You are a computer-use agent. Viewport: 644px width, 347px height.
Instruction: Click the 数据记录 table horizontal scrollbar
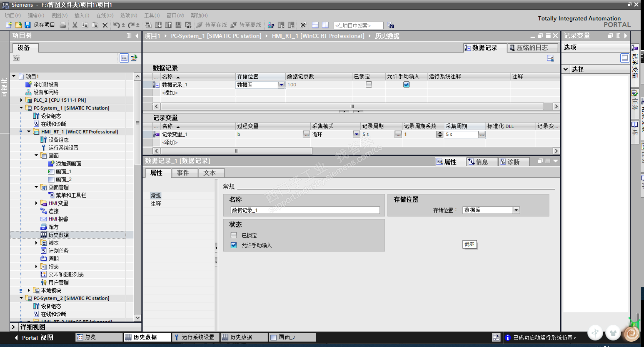tap(352, 106)
